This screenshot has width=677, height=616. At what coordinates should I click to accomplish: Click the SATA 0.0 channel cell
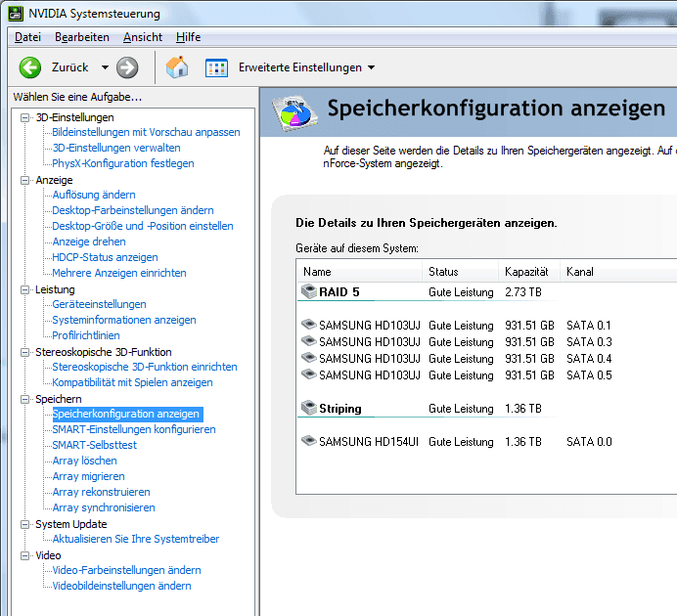589,442
